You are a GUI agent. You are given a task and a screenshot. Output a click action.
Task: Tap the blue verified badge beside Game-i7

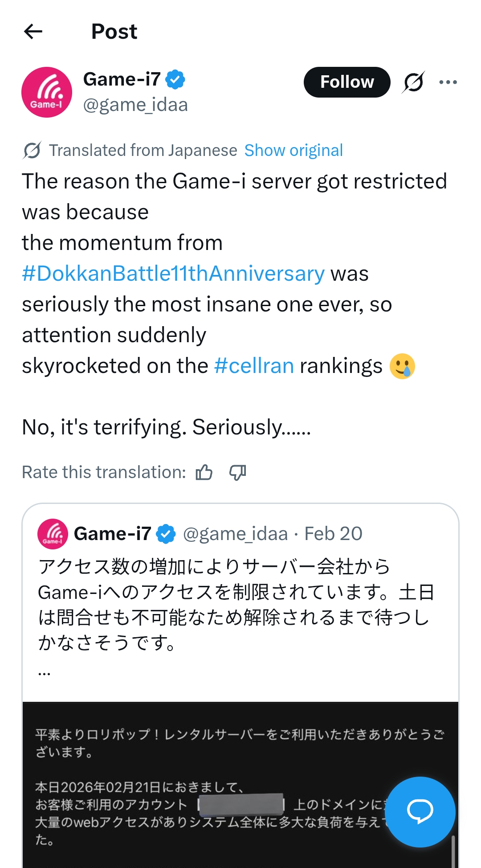click(175, 80)
